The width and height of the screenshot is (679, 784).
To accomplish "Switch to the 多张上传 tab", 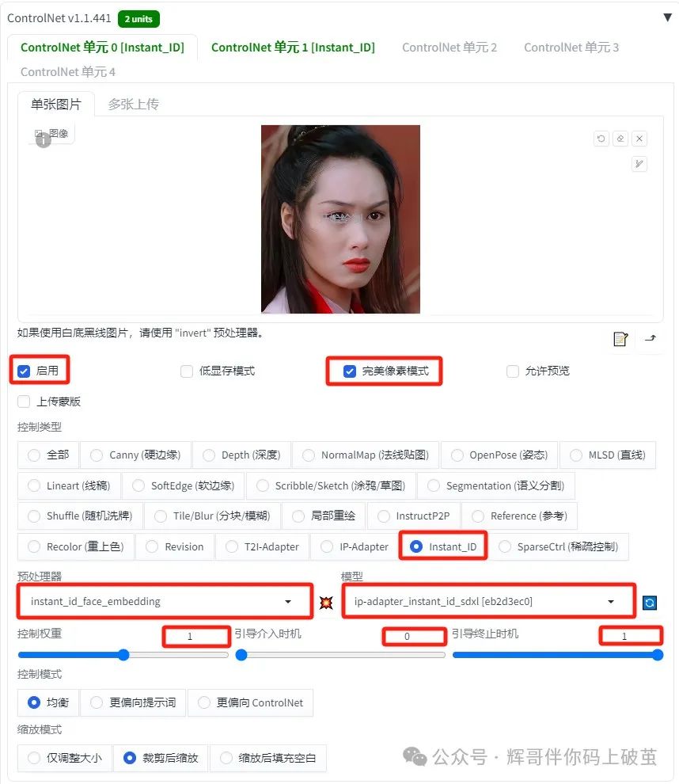I will point(134,104).
